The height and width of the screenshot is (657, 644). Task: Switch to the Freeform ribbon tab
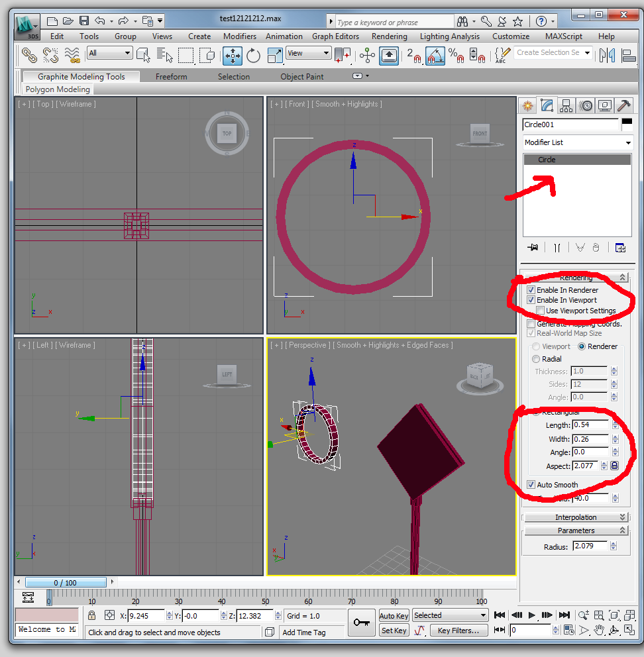pyautogui.click(x=171, y=77)
